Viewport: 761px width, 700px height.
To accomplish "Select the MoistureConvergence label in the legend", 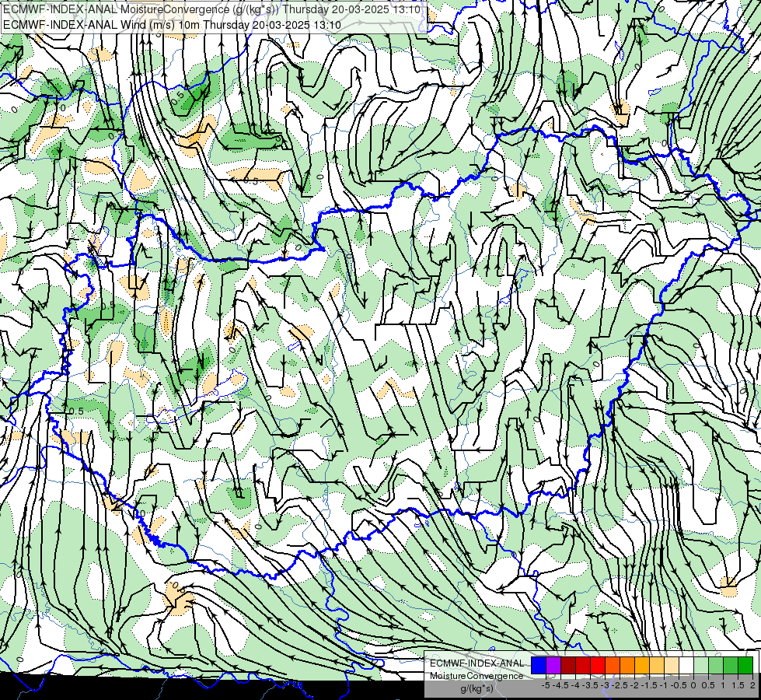I will pyautogui.click(x=476, y=676).
